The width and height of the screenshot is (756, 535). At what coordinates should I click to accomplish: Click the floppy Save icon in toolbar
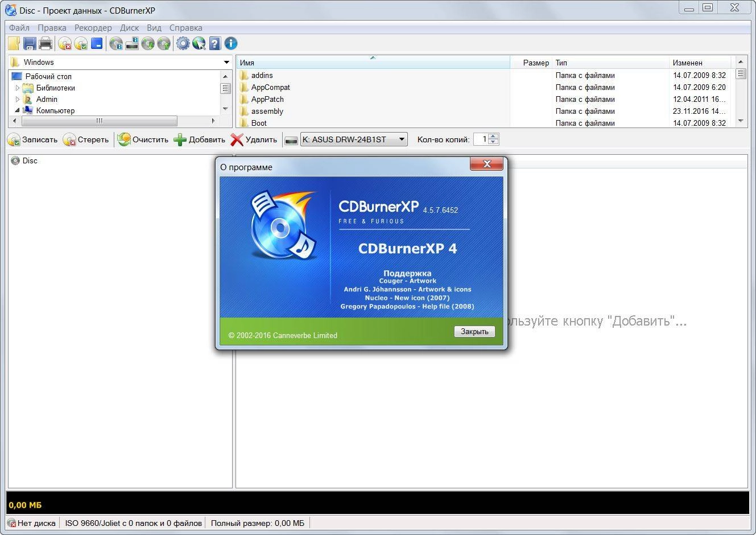30,43
